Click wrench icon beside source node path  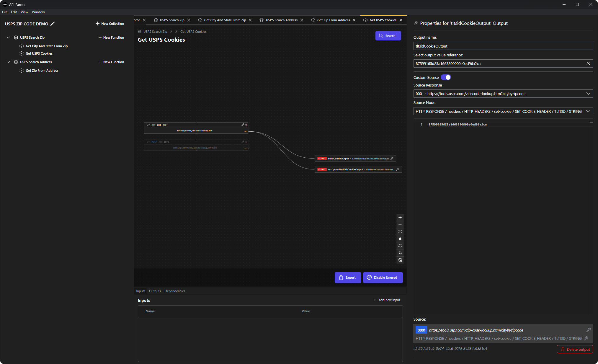[586, 338]
